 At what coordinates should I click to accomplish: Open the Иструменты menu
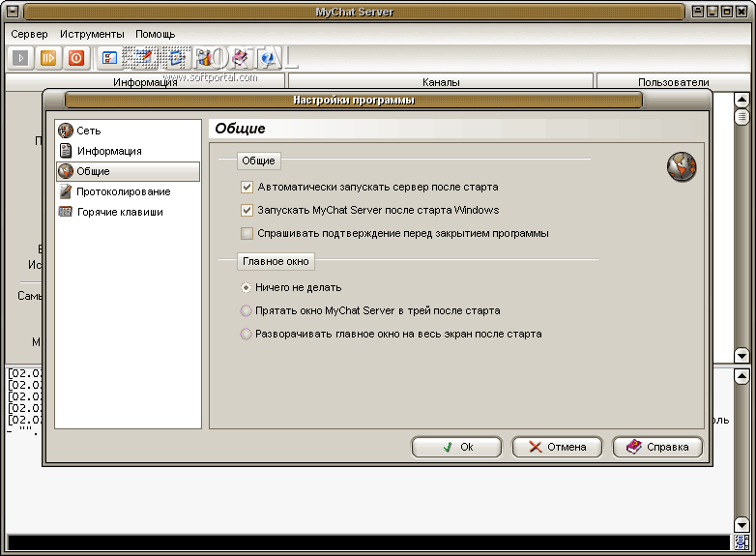click(92, 34)
